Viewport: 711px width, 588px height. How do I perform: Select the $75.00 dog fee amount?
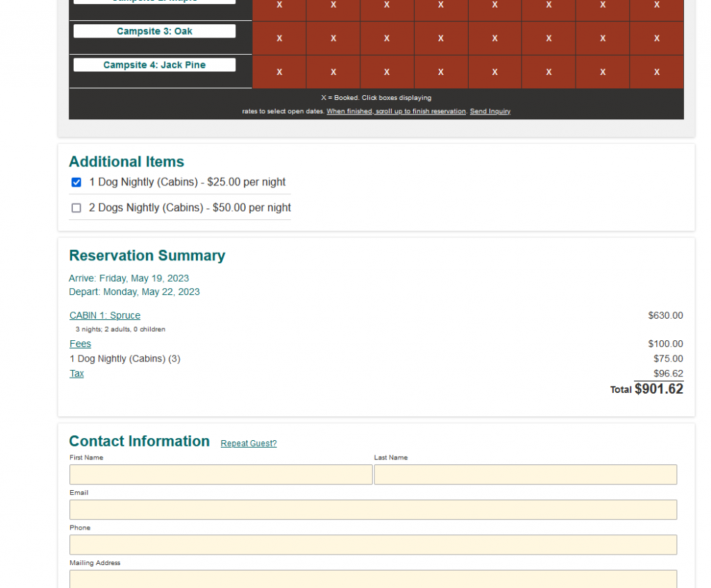tap(668, 359)
